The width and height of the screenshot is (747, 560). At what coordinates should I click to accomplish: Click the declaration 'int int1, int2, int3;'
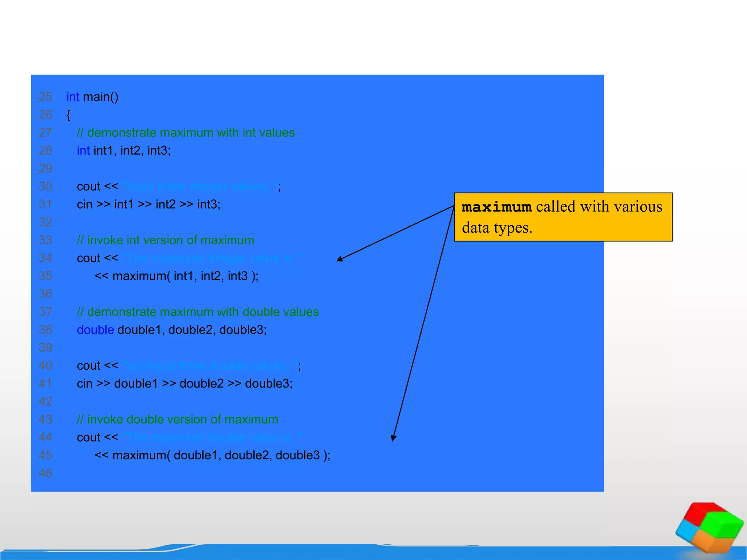(124, 150)
